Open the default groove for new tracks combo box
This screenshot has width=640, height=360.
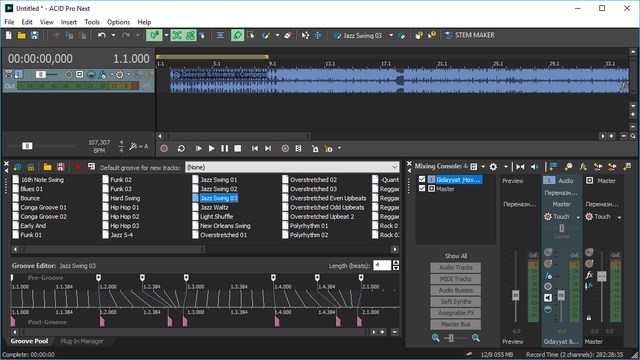[292, 167]
